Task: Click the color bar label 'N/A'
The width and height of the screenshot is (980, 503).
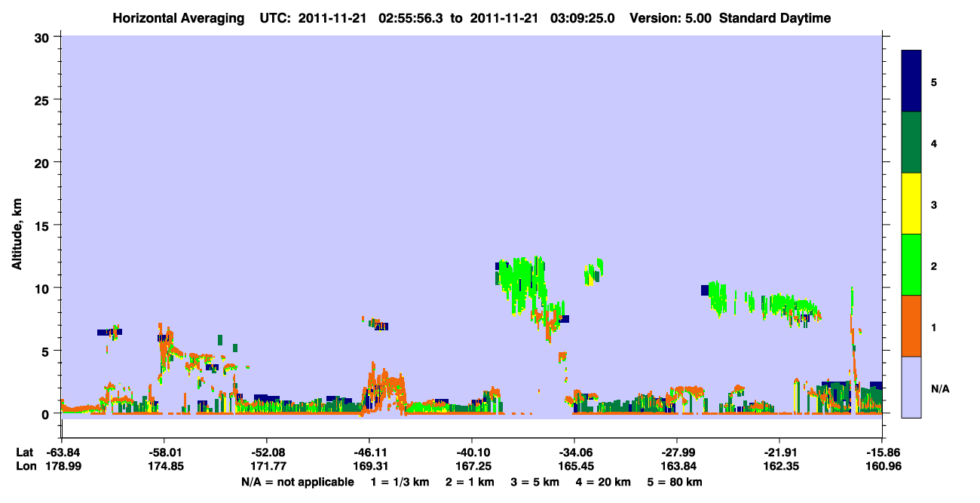Action: coord(940,388)
